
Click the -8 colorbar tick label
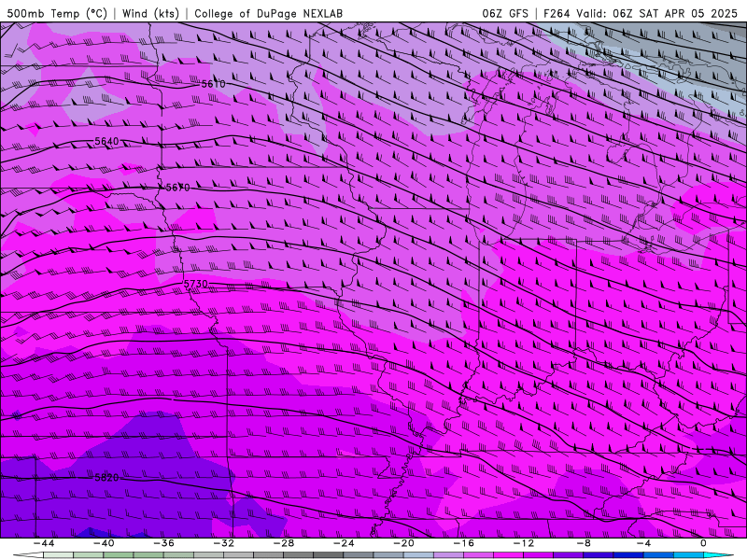coord(585,543)
